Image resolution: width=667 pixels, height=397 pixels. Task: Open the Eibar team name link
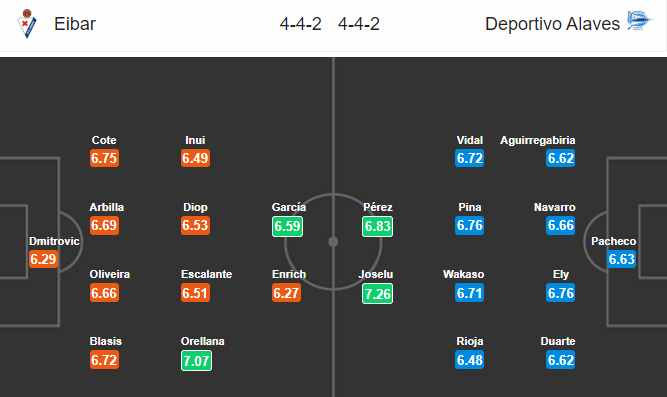point(75,24)
